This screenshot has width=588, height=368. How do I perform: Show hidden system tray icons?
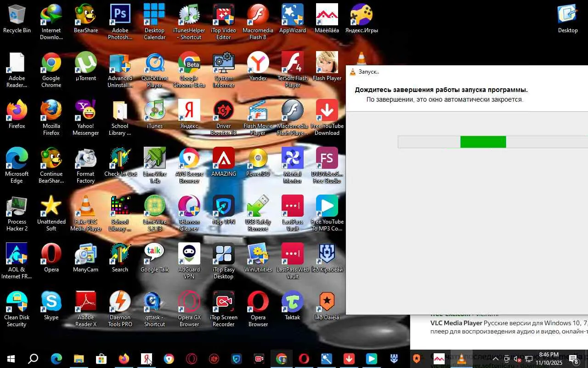496,359
